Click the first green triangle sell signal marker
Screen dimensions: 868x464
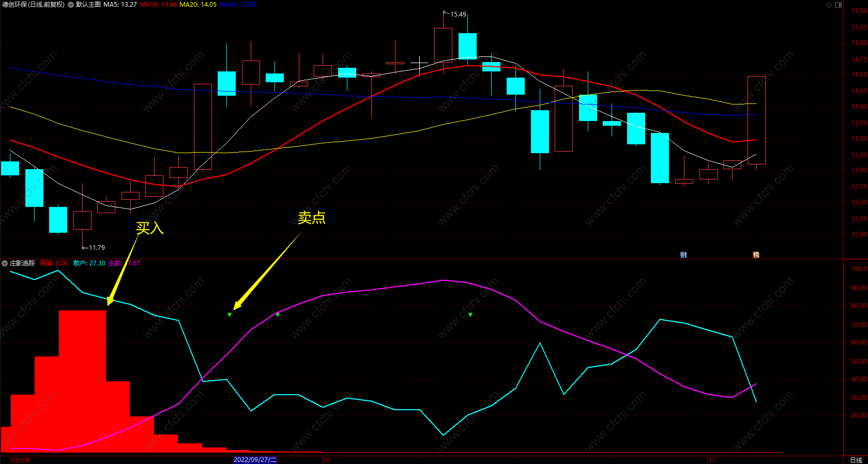pyautogui.click(x=230, y=315)
